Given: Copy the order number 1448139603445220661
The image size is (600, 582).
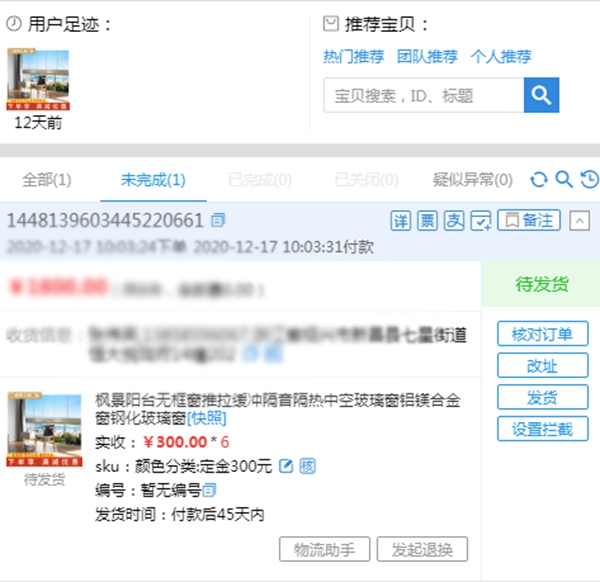Looking at the screenshot, I should [x=218, y=220].
